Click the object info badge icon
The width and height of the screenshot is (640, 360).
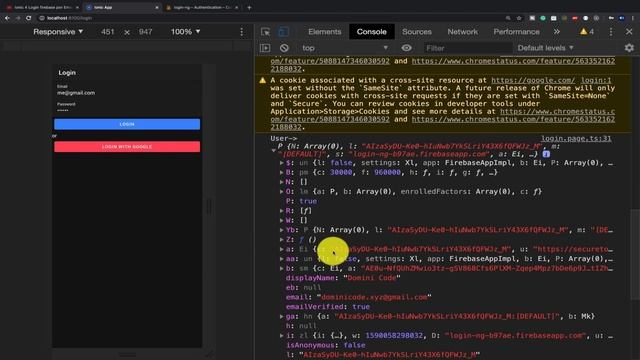tap(546, 154)
